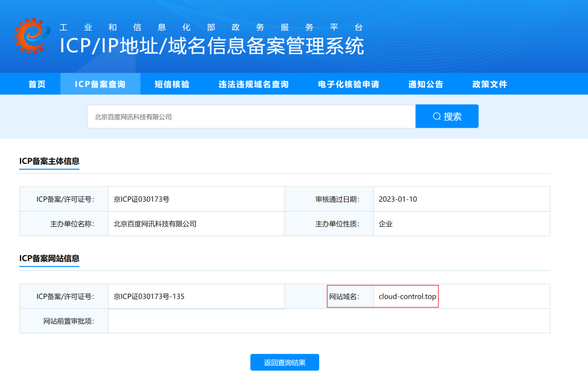Open 违法违规域名查询 in the navigation bar
The width and height of the screenshot is (588, 392).
point(253,84)
